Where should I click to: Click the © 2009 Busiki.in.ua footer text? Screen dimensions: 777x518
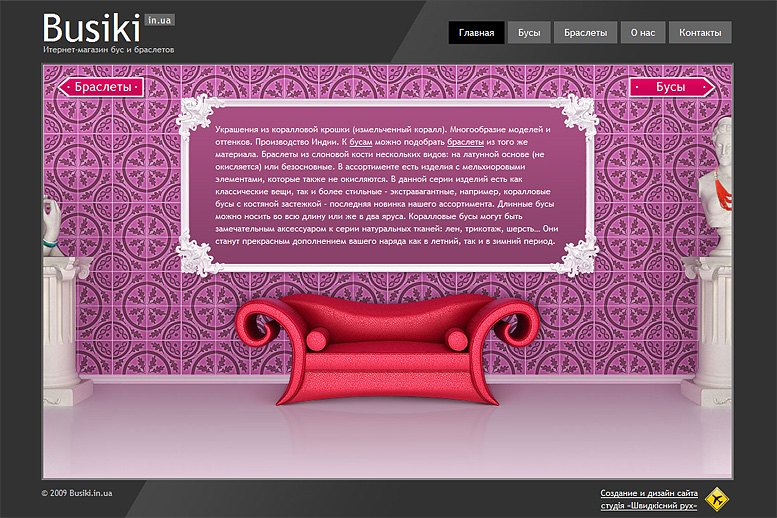point(77,493)
